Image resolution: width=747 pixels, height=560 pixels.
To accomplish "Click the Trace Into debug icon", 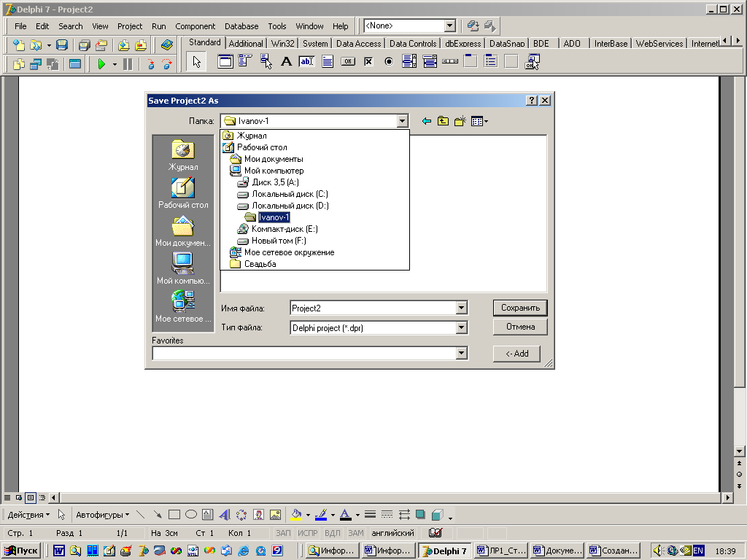I will tap(150, 64).
